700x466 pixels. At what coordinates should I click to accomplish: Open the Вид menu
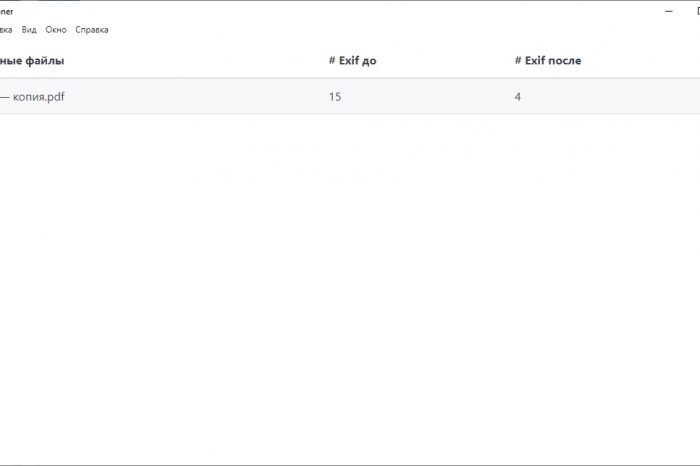(29, 30)
